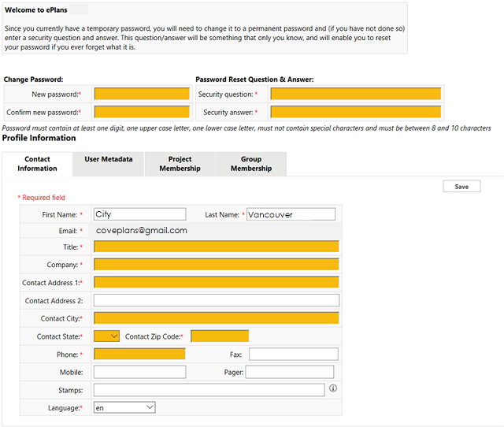Viewport: 504px width, 427px height.
Task: Open the Language dropdown showing en
Action: 124,407
